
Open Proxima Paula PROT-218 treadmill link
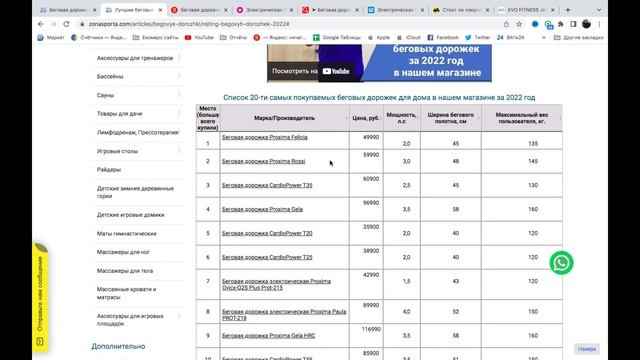click(x=284, y=315)
